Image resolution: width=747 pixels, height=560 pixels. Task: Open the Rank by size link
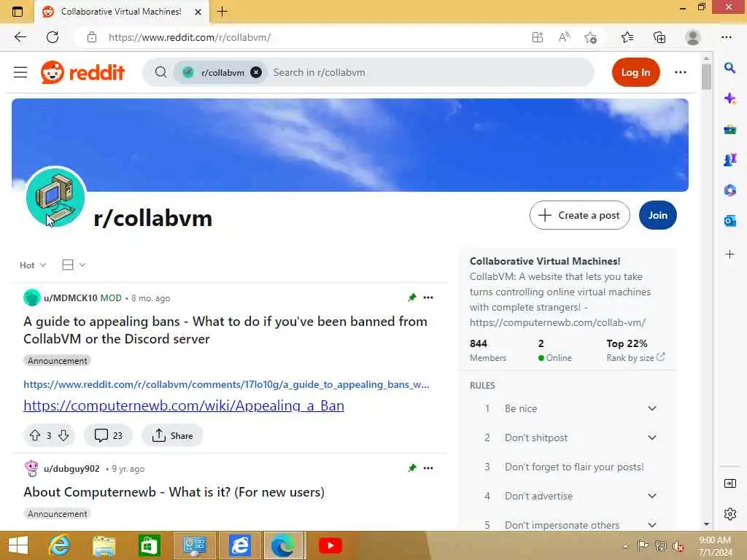pos(635,357)
